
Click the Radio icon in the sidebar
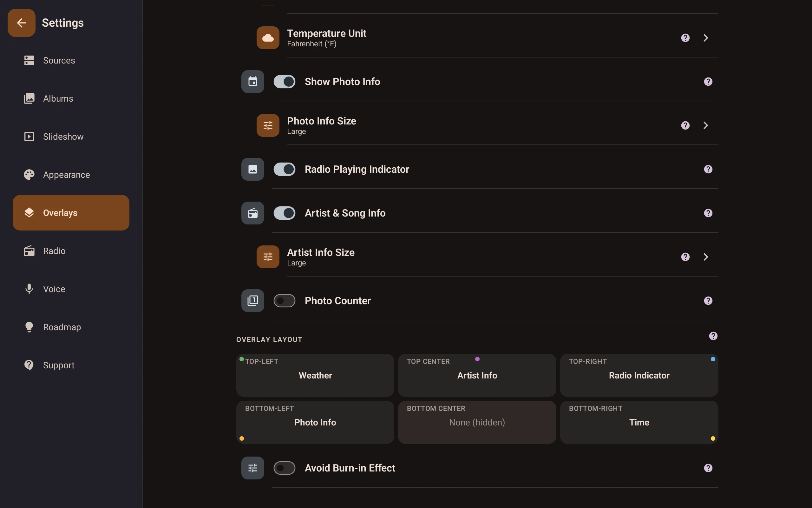click(29, 251)
